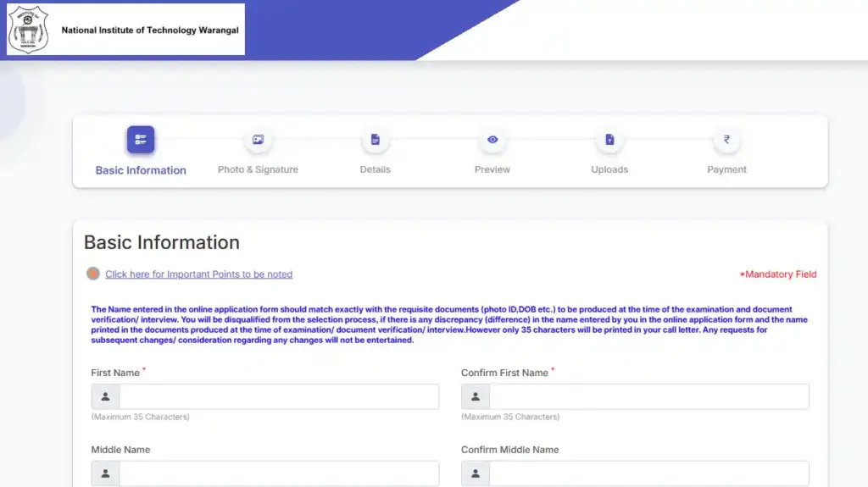Viewport: 868px width, 487px height.
Task: Click person icon in First Name field
Action: pos(105,396)
